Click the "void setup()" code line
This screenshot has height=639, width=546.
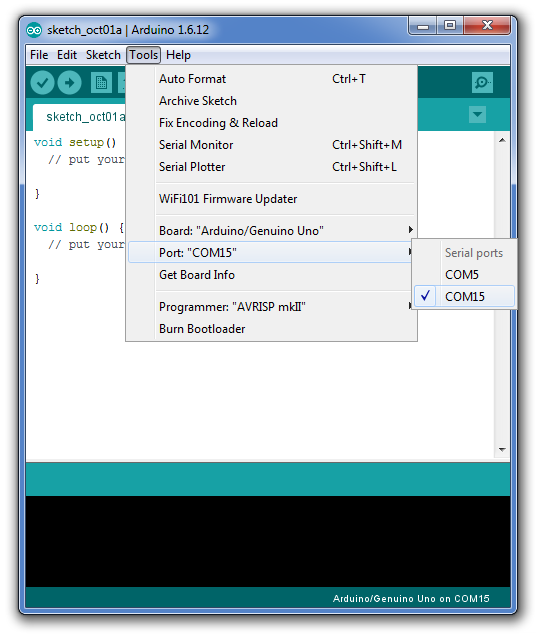click(75, 142)
